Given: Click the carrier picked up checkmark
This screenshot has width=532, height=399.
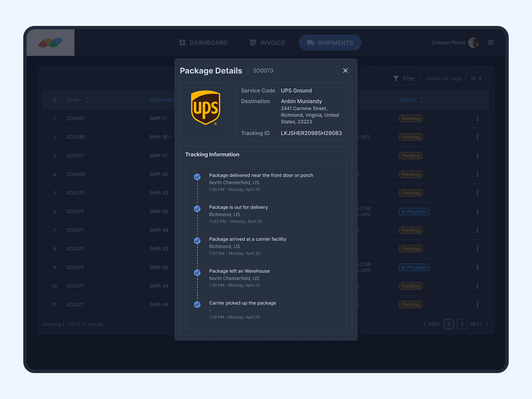Looking at the screenshot, I should (x=197, y=305).
